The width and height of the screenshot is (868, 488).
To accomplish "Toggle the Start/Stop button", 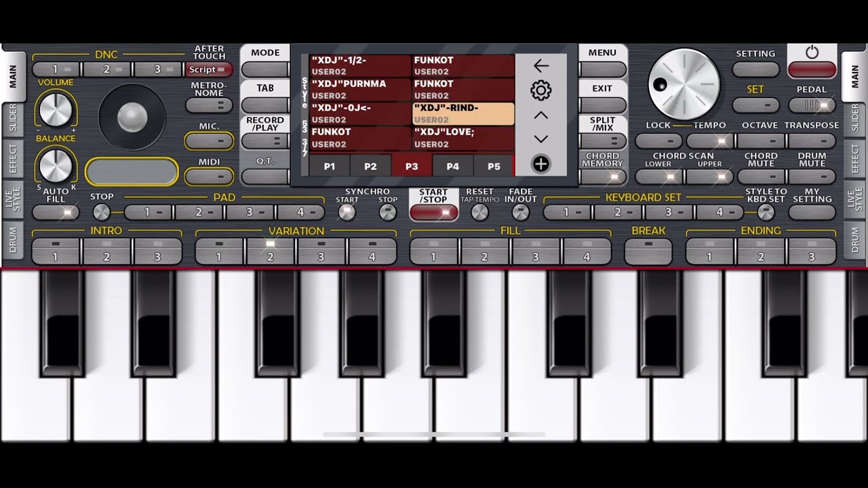I will coord(433,213).
